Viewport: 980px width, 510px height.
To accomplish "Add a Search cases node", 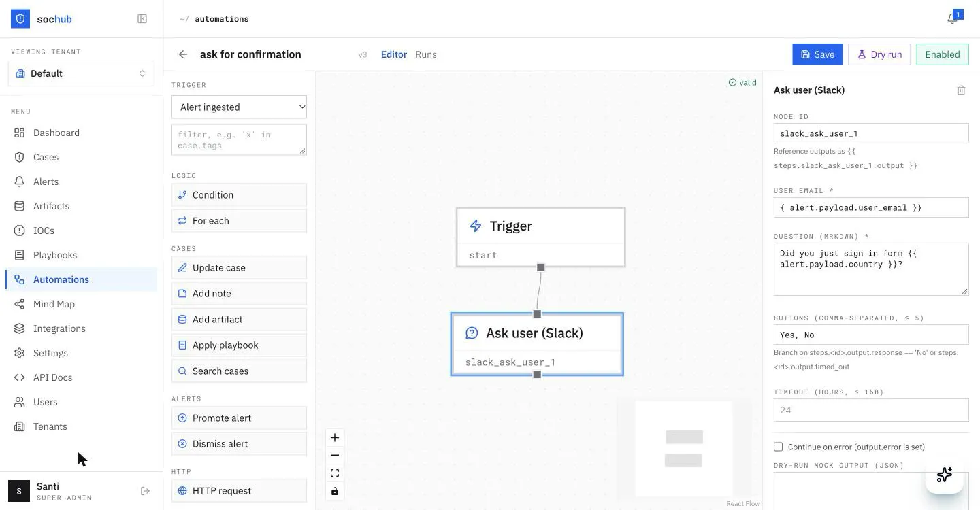I will point(239,371).
